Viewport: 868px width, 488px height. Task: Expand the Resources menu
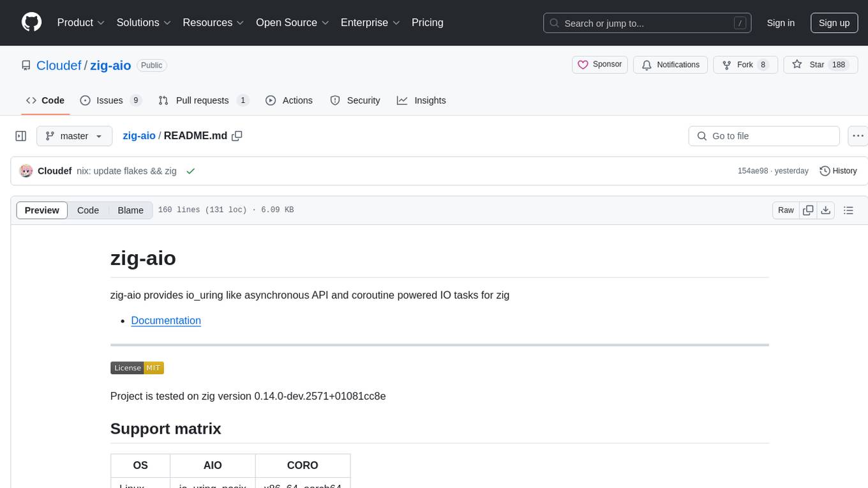pyautogui.click(x=213, y=22)
